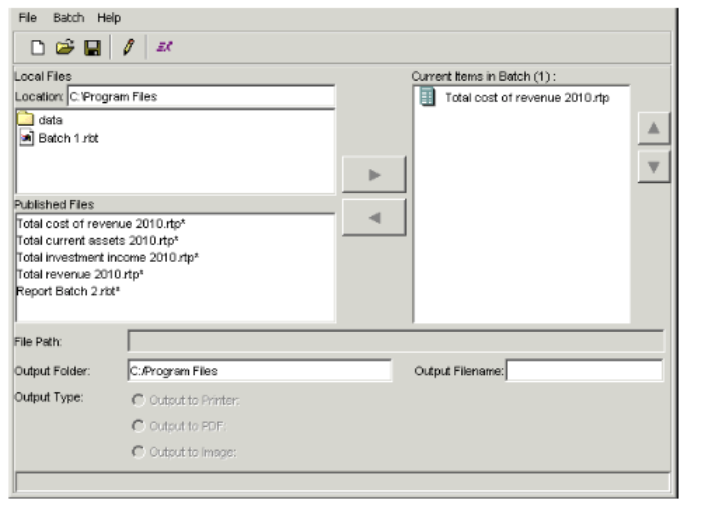Screen dimensions: 706x510
Task: Select the data folder in Local Files
Action: 50,120
